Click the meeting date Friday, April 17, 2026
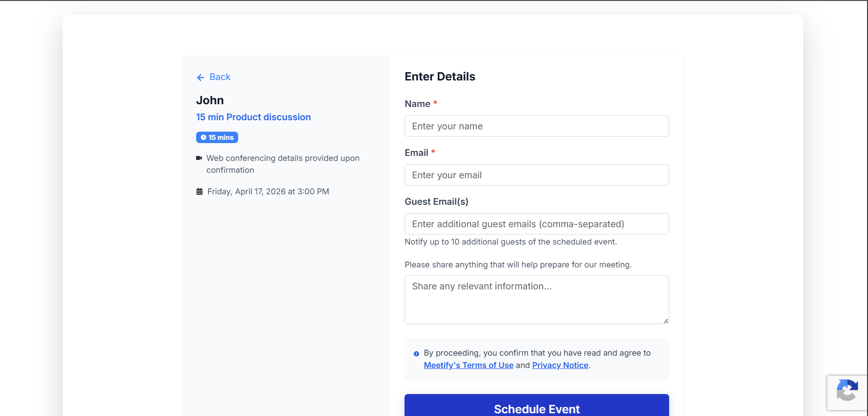This screenshot has width=868, height=416. point(268,191)
